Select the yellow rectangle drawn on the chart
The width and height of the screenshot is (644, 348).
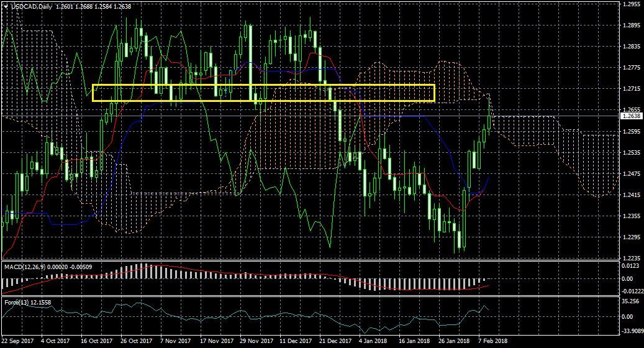[263, 85]
